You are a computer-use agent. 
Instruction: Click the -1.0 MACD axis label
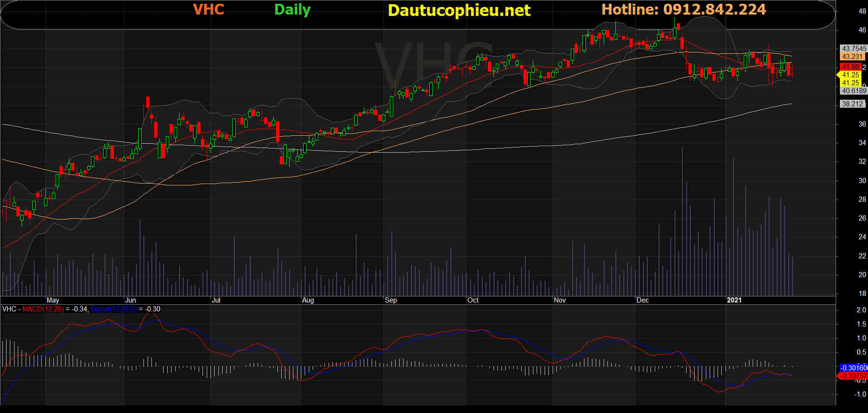860,394
